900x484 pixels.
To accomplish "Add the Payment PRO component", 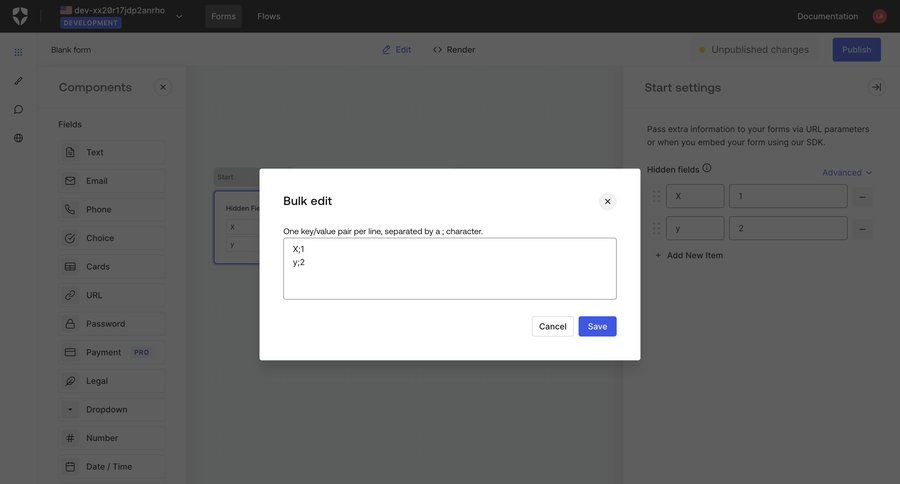I will click(x=111, y=352).
